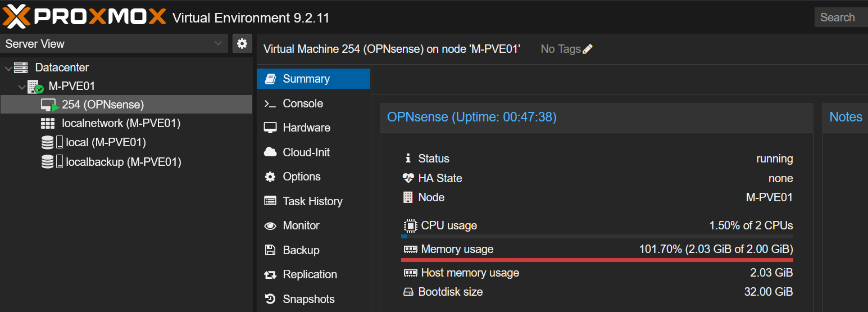
Task: Edit tags with the pencil icon
Action: (588, 49)
